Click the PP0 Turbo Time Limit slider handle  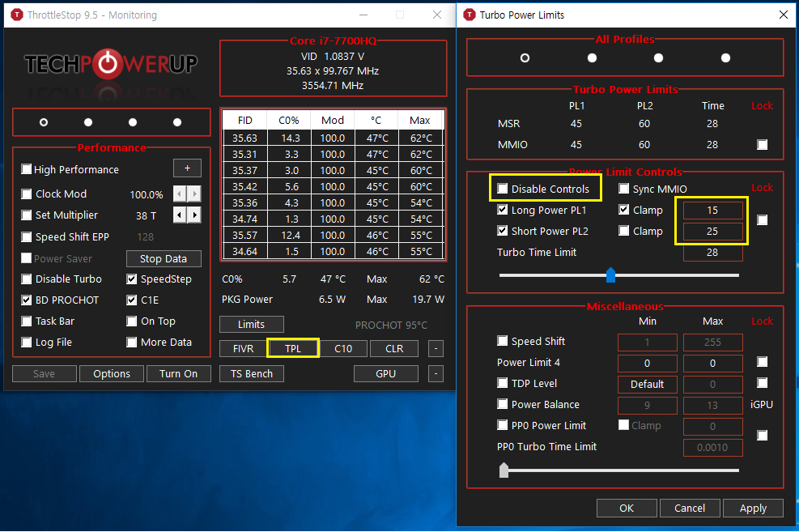tap(504, 470)
